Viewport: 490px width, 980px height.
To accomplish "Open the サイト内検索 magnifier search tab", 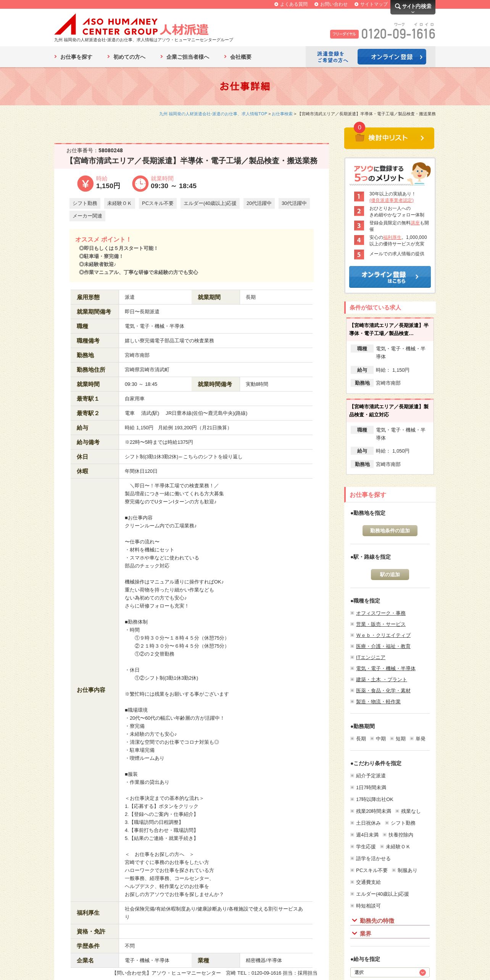I will click(x=413, y=7).
